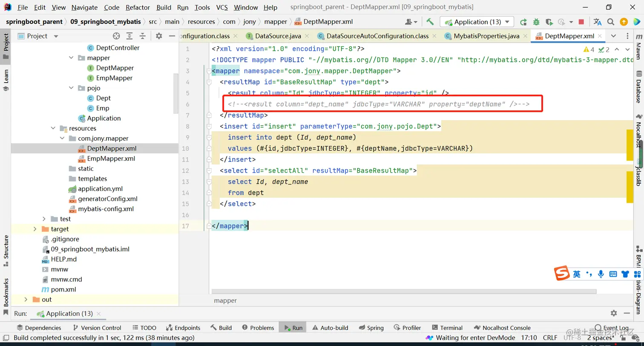Go to next highlighted error arrow

tap(627, 49)
